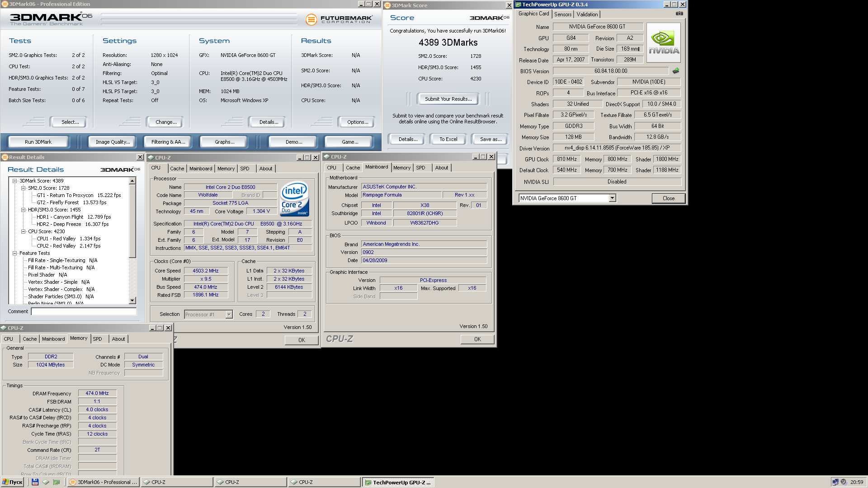
Task: Click the Comment input field
Action: (84, 311)
